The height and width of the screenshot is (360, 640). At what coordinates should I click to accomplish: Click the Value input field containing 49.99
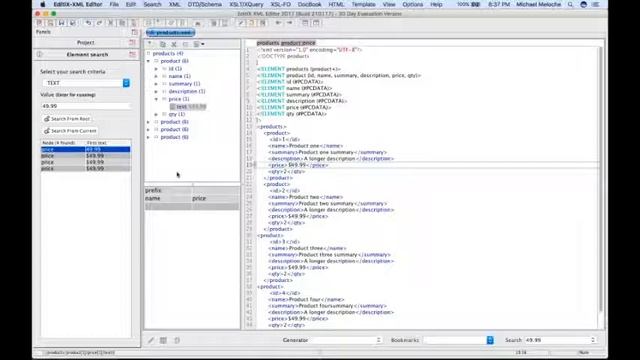click(86, 106)
